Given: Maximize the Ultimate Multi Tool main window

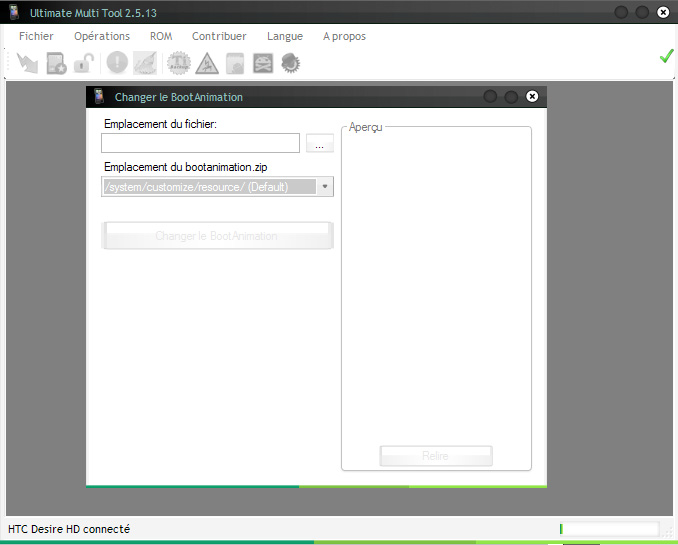Looking at the screenshot, I should point(642,12).
